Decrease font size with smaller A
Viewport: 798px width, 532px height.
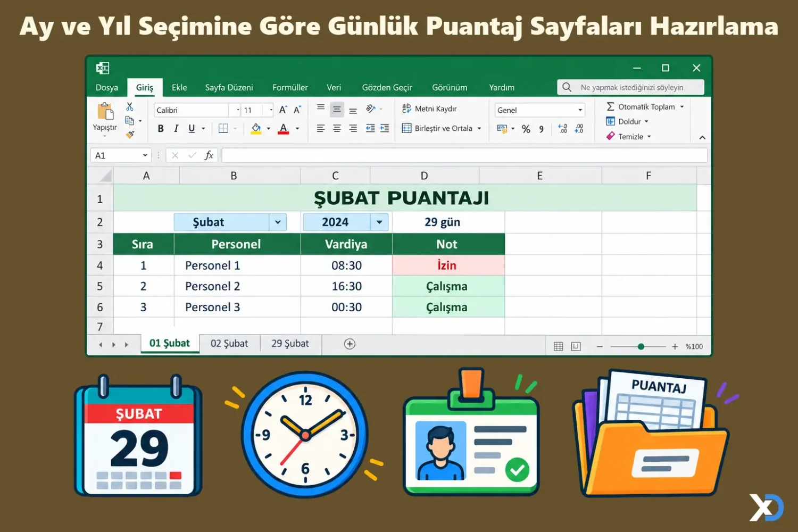point(297,110)
